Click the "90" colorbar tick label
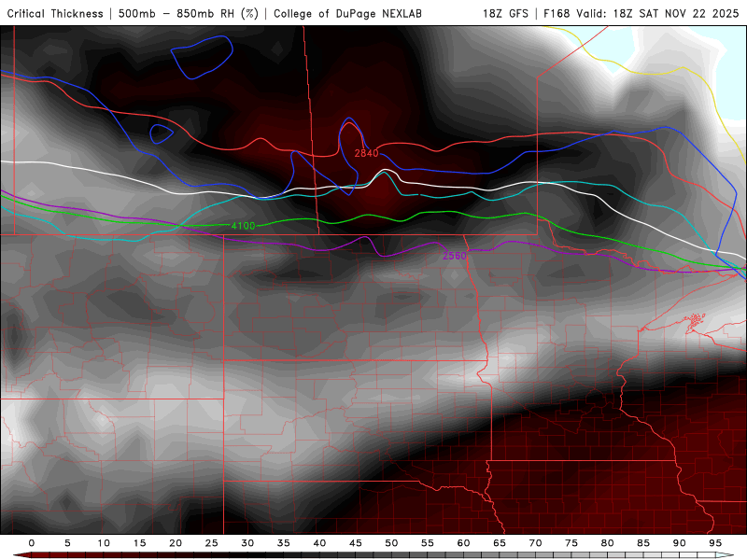This screenshot has height=560, width=747. tap(679, 543)
